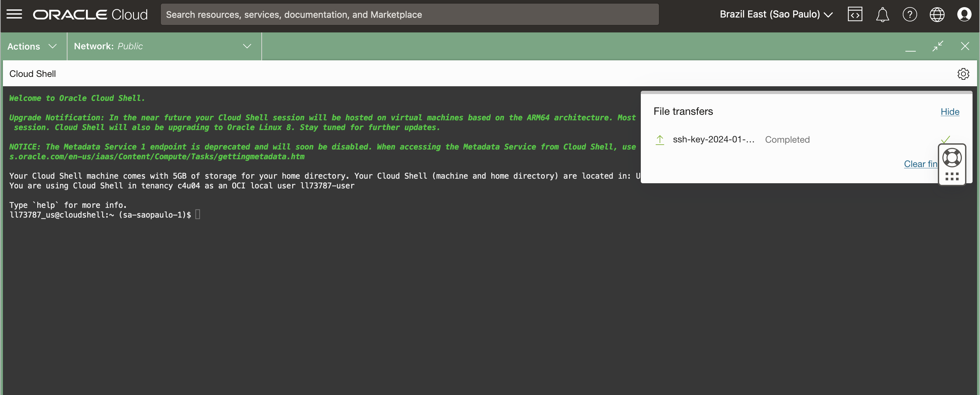Open Brazil East region selector
The image size is (980, 395).
coord(776,15)
